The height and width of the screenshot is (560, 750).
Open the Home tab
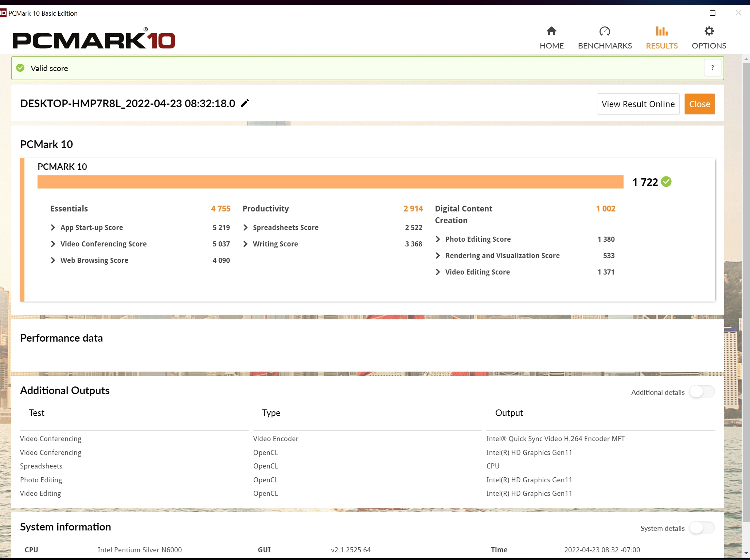551,38
